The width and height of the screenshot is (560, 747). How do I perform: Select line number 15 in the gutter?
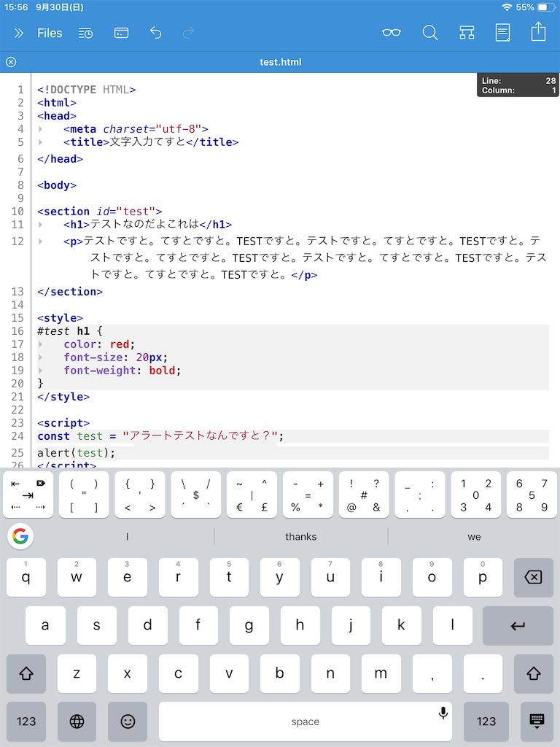(x=17, y=318)
